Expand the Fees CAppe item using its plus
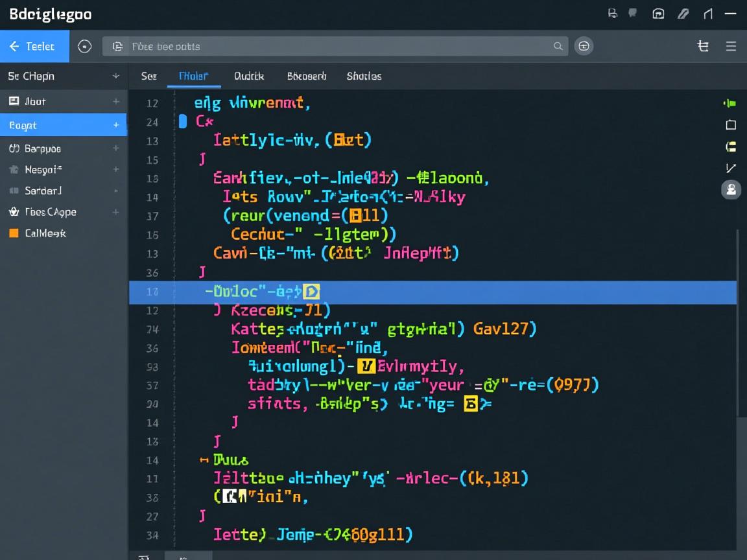747x560 pixels. [115, 212]
